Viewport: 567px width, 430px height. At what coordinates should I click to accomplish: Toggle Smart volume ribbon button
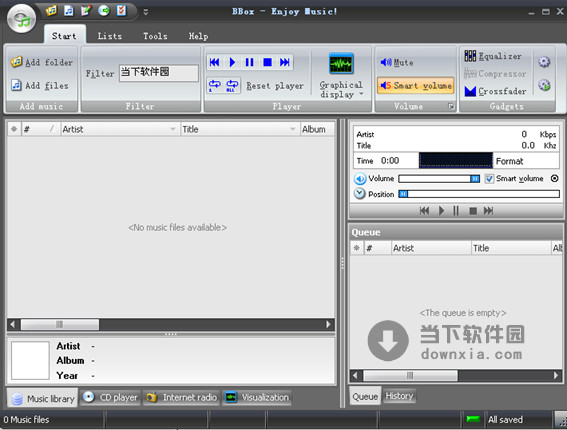pyautogui.click(x=416, y=85)
